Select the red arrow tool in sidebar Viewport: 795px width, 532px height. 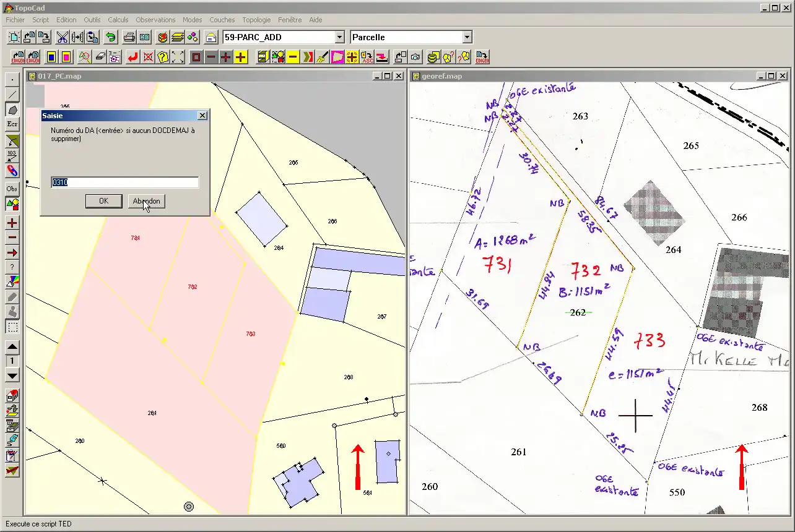[x=12, y=252]
